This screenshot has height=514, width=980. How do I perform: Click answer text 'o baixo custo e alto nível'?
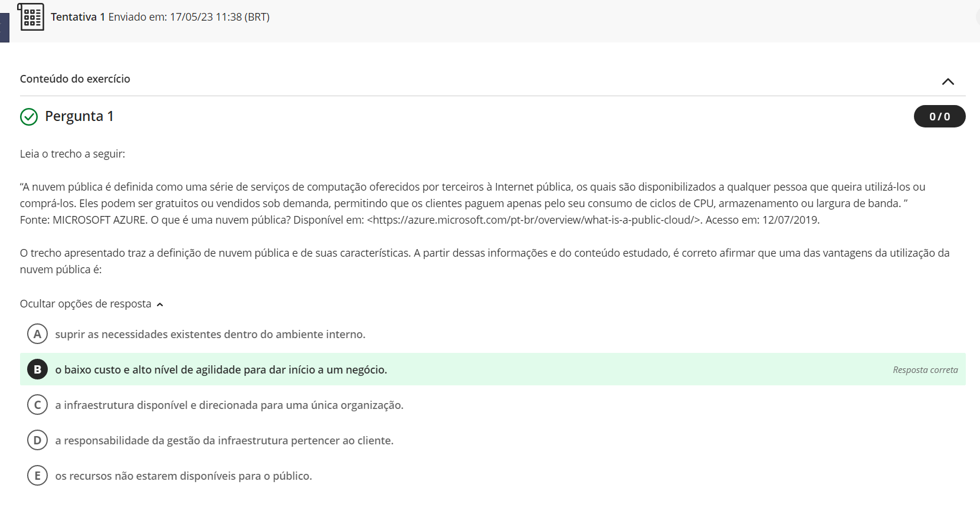click(x=221, y=370)
